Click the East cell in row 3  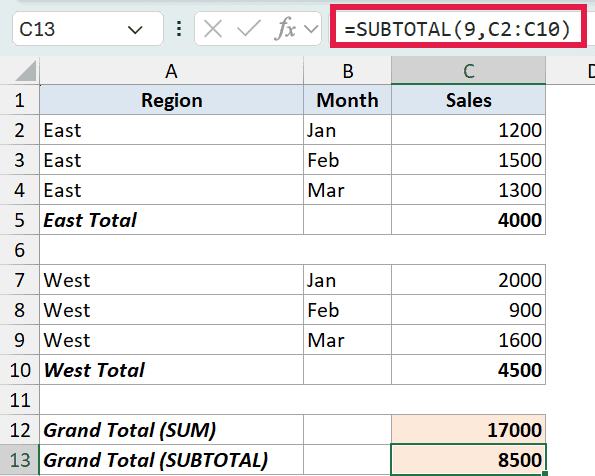(172, 160)
